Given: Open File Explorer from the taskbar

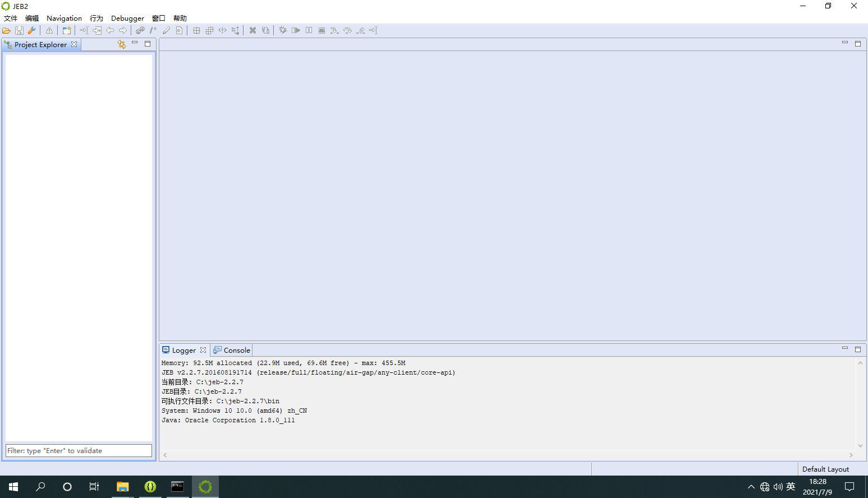Looking at the screenshot, I should coord(122,487).
